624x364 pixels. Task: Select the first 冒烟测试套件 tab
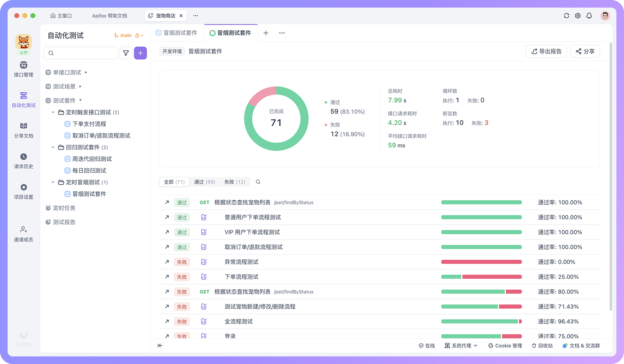click(178, 33)
